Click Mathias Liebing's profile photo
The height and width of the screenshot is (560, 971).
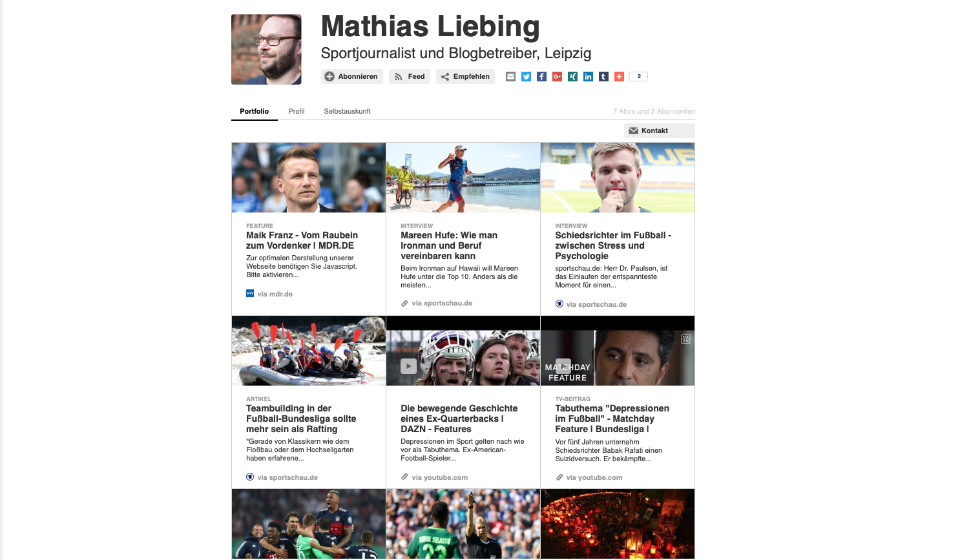266,50
